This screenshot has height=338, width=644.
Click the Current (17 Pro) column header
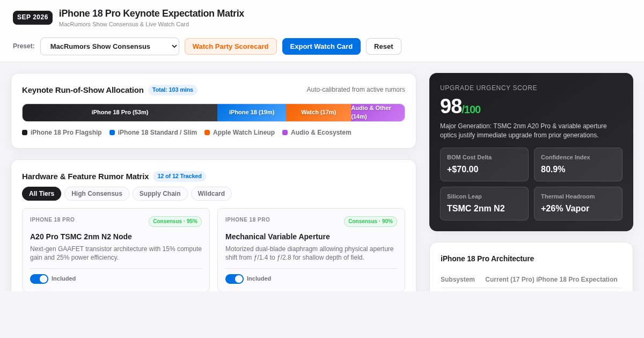(x=510, y=280)
